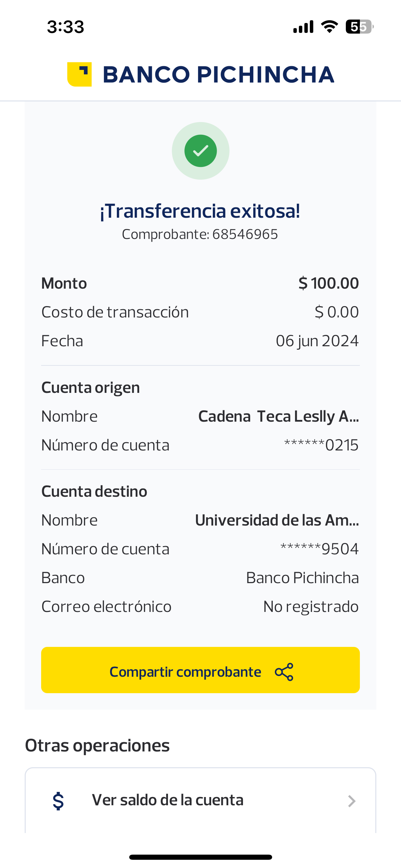Tap the $ 100.00 Monto amount

point(328,284)
